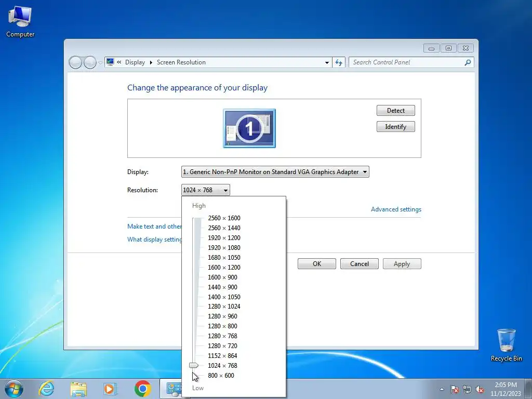Click the Show desktop strip beside clock
This screenshot has height=399, width=532.
point(529,389)
